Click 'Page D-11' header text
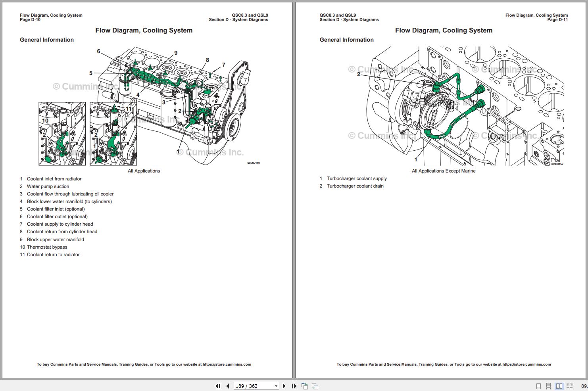Image resolution: width=588 pixels, height=391 pixels. [x=557, y=19]
